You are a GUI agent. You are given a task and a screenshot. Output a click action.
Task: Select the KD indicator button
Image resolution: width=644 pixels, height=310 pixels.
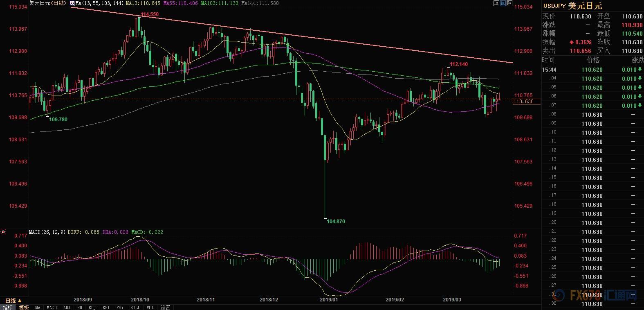(x=79, y=307)
